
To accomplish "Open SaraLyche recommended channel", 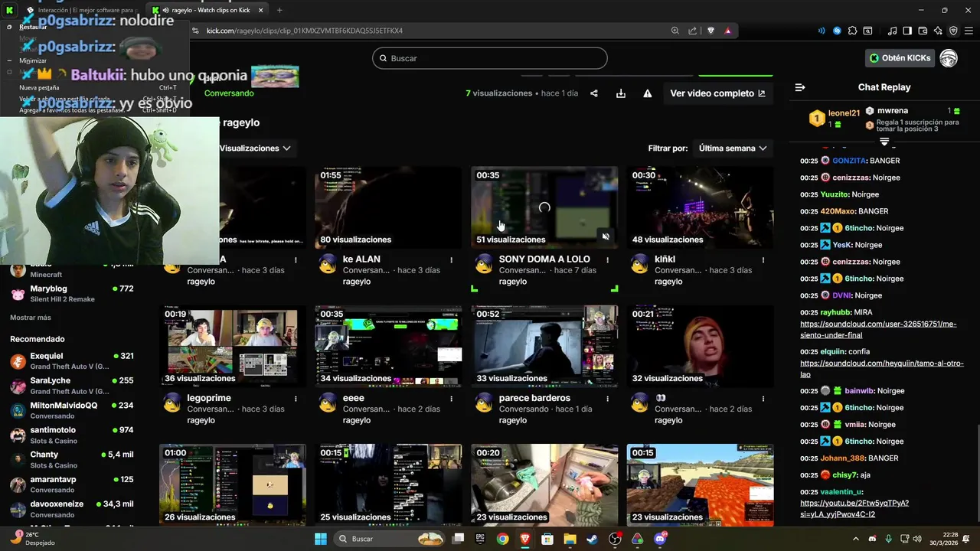I will (72, 385).
